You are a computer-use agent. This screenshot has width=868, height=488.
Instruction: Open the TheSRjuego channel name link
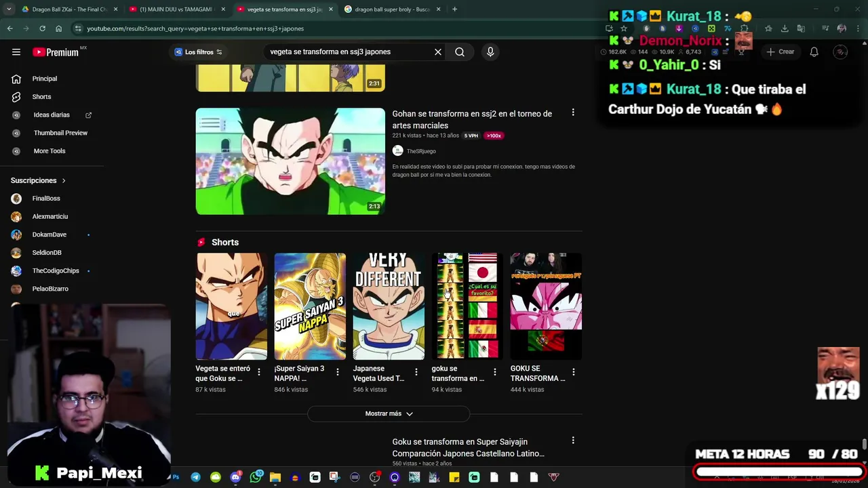tap(421, 151)
